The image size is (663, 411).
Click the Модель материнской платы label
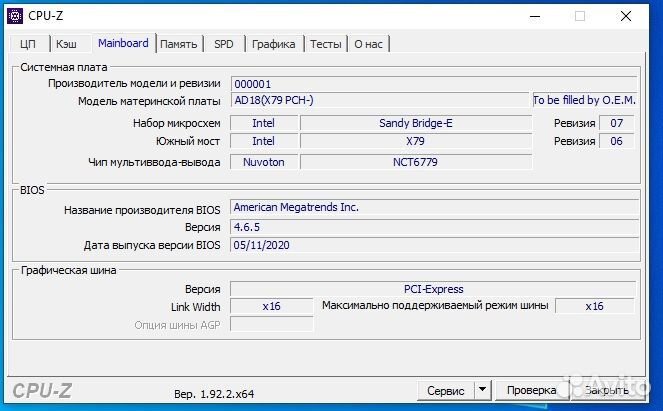pyautogui.click(x=149, y=101)
